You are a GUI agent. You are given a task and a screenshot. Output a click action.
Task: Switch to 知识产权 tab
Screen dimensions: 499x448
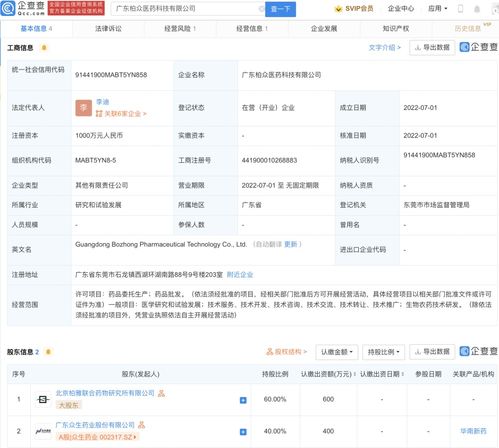pyautogui.click(x=396, y=29)
